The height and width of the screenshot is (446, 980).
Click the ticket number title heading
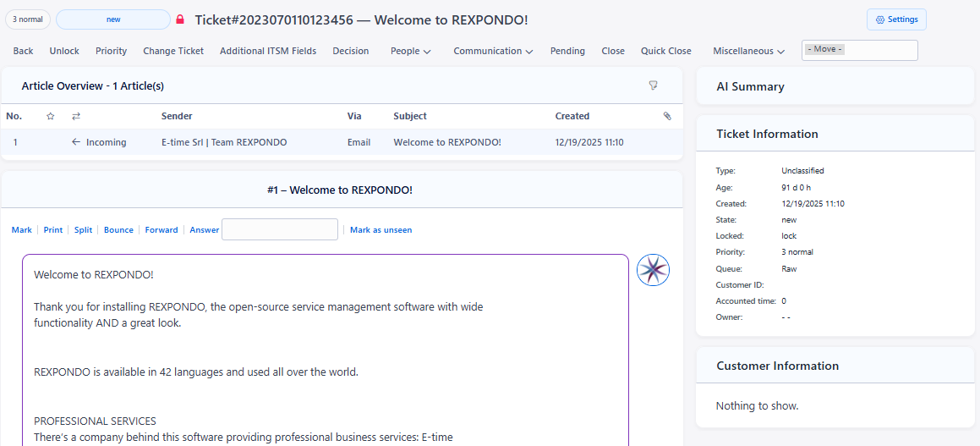[361, 19]
